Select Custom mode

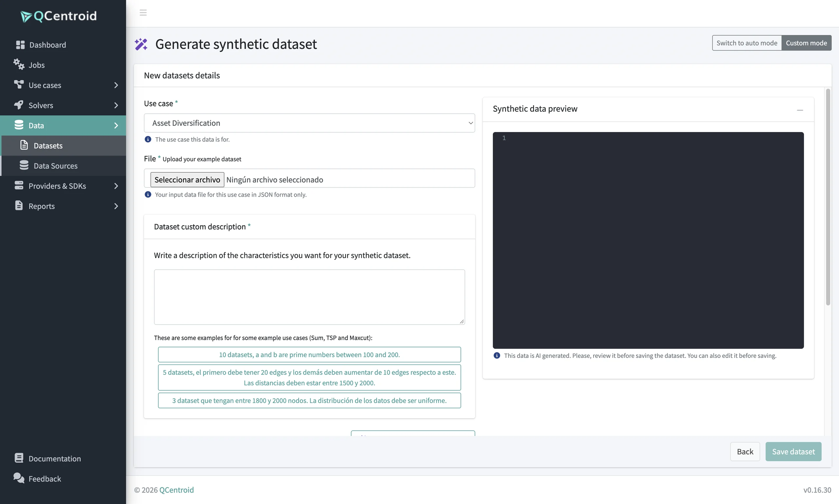coord(807,43)
